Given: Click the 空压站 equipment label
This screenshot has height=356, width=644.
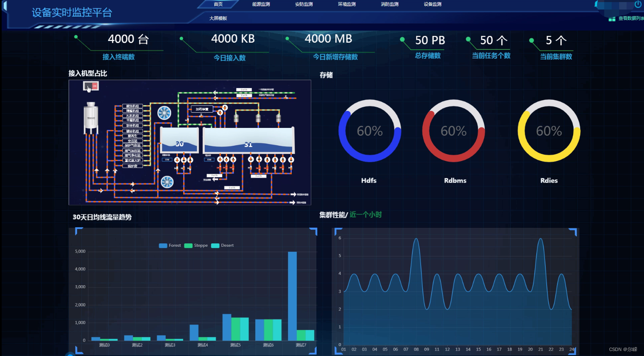Looking at the screenshot, I should (133, 141).
